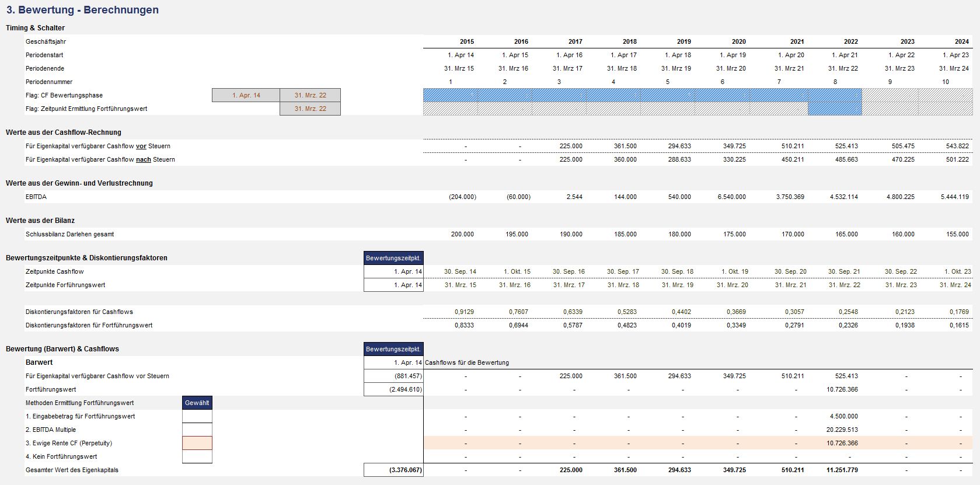Select the Gewählt box for Kein Fortführungswert

197,456
